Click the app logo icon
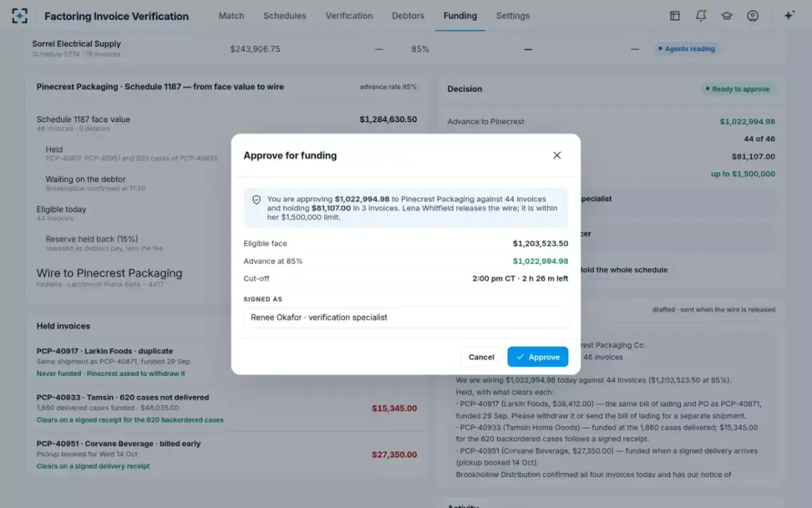The height and width of the screenshot is (508, 812). coord(20,16)
